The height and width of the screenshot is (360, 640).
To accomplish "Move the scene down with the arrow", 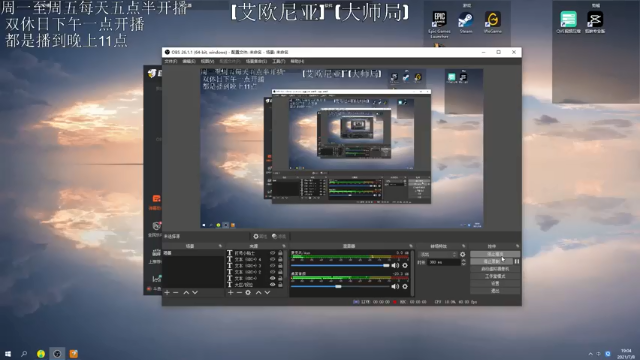I will [195, 293].
